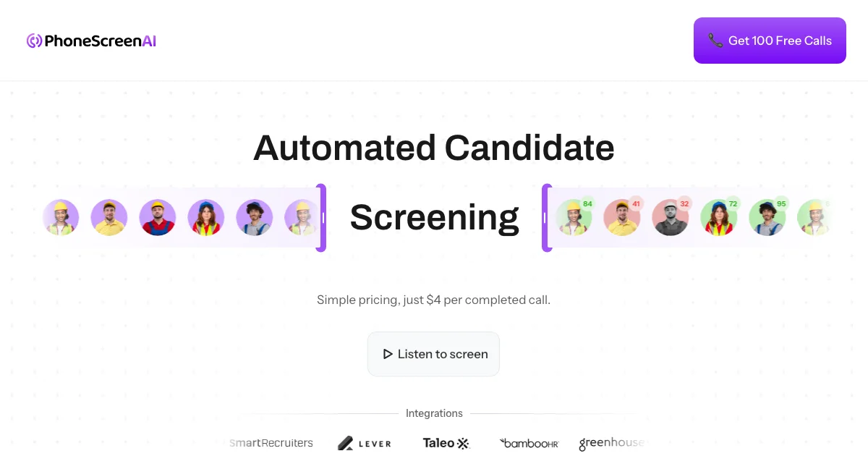Click the Listen to screen button

tap(433, 354)
